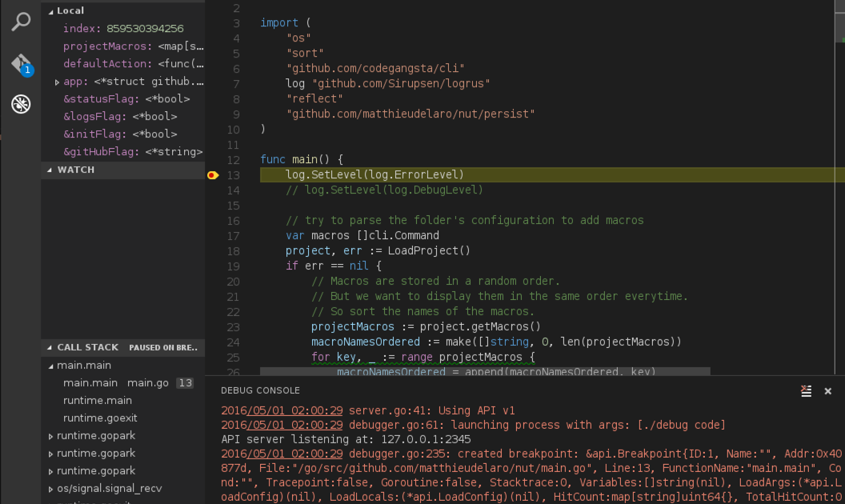The height and width of the screenshot is (504, 845).
Task: Select the &initFlag variable row
Action: (123, 134)
